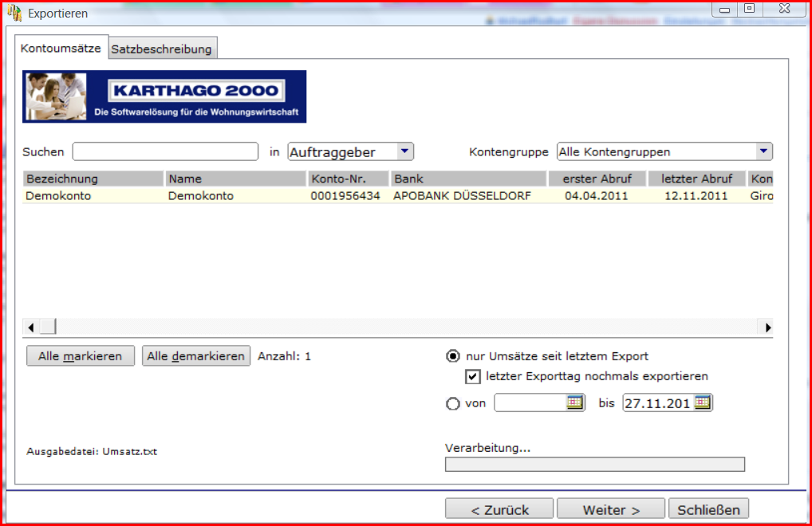Maximize the Exportieren window
Viewport: 812px width, 526px height.
749,9
